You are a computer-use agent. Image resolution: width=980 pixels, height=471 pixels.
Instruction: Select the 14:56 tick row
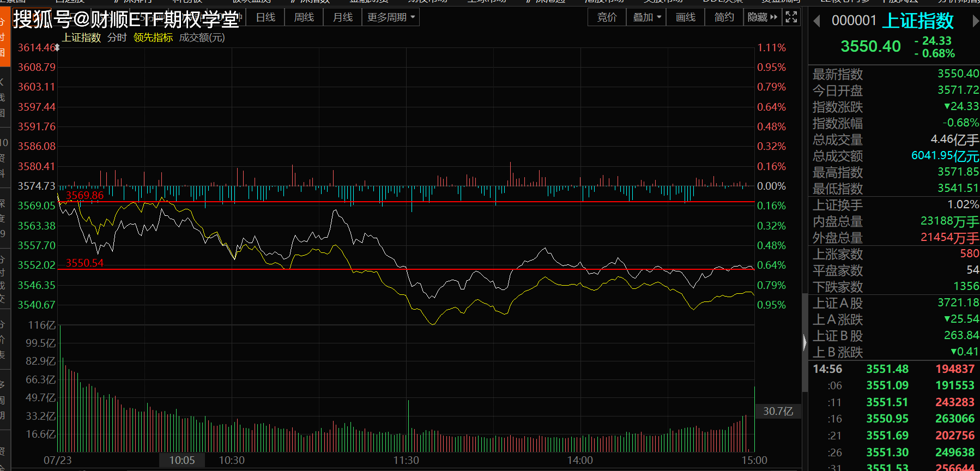pyautogui.click(x=896, y=369)
